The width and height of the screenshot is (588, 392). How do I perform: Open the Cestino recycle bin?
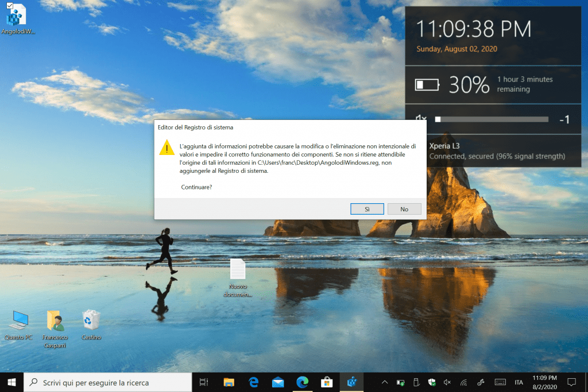point(91,321)
